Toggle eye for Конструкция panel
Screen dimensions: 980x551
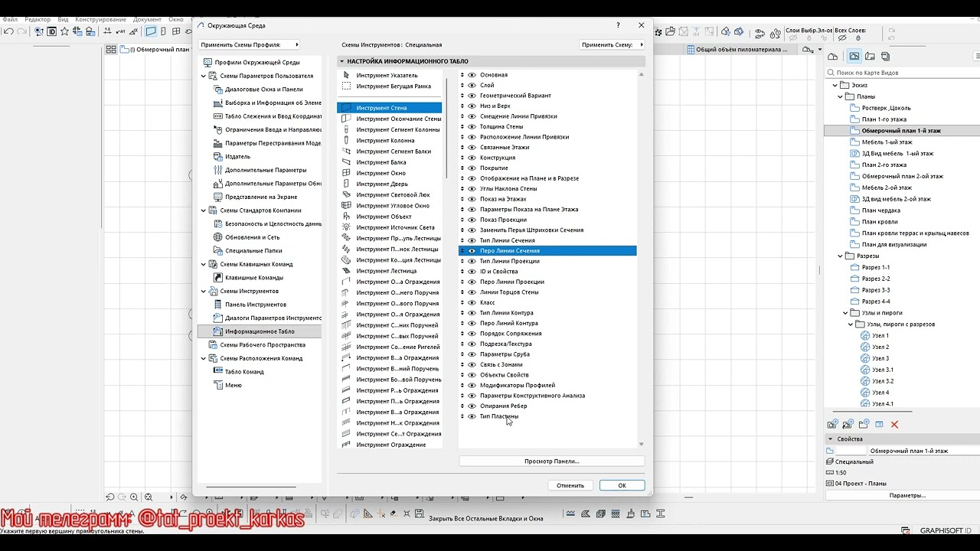tap(472, 158)
